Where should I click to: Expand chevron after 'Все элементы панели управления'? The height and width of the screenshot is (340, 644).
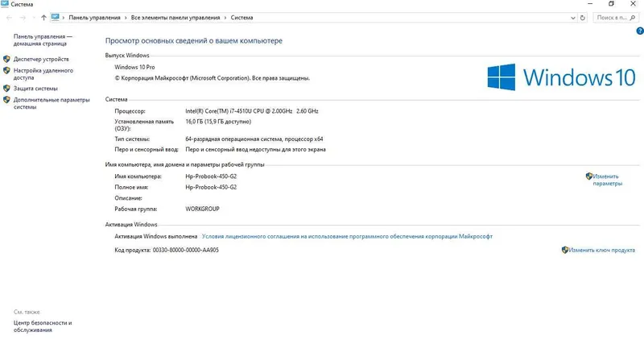pyautogui.click(x=225, y=18)
